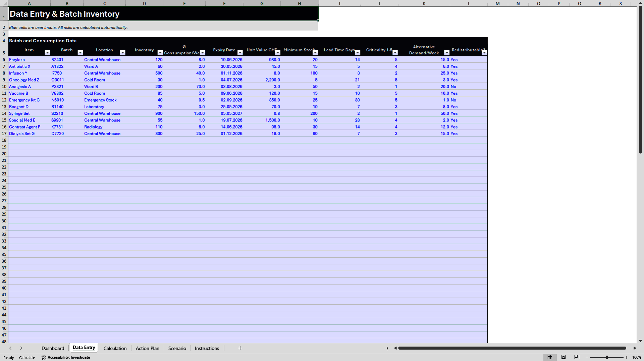Click the vertical scrollbar thumb
644x361 pixels.
640,80
